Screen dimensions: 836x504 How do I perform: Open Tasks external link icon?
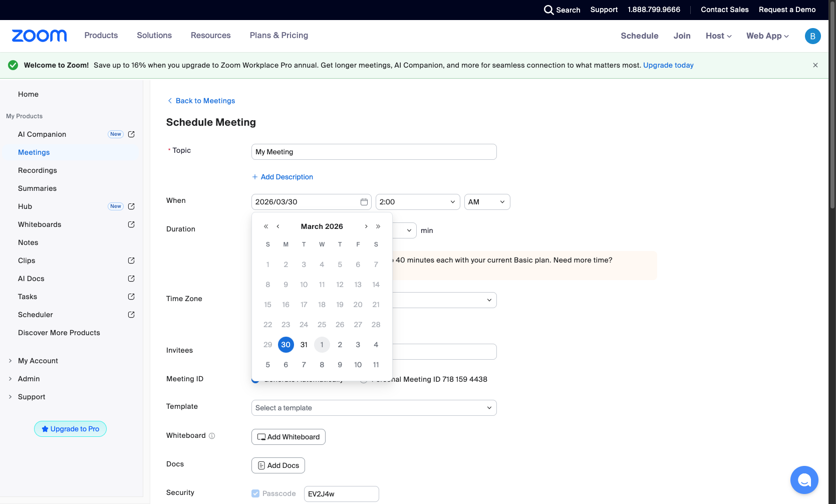(x=131, y=297)
